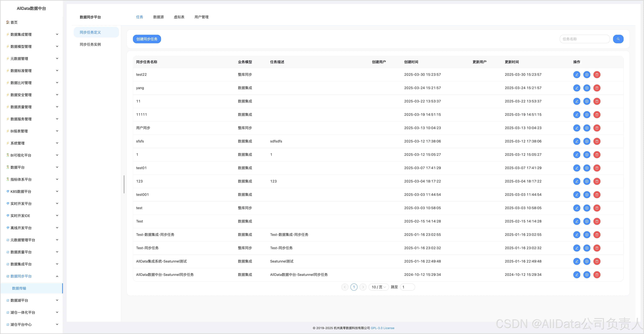Click the edit icon in the 11111 row
Screen dimensions: 644x334
pyautogui.click(x=577, y=115)
